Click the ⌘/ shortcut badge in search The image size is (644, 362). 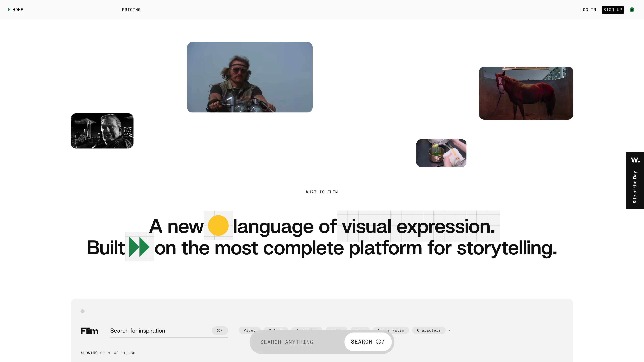point(220,330)
